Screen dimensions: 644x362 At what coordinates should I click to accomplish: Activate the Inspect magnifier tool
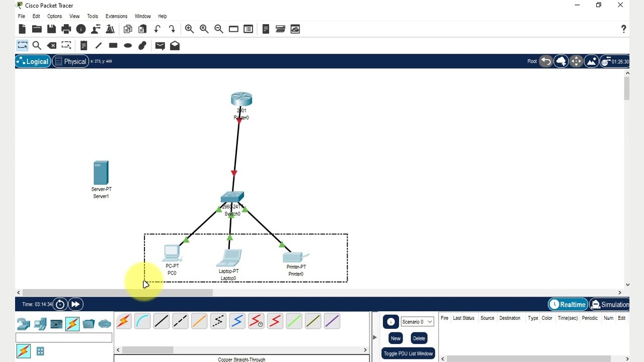(x=37, y=46)
